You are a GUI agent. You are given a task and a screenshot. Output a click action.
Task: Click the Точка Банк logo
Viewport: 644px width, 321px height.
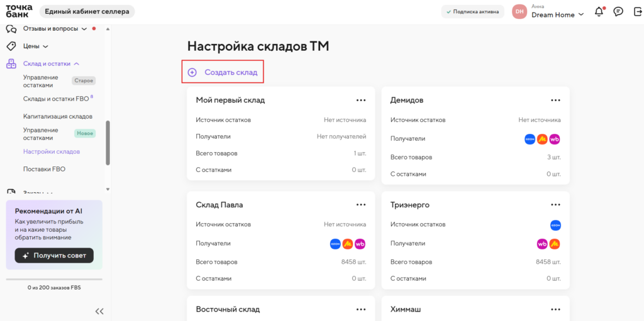pyautogui.click(x=19, y=11)
